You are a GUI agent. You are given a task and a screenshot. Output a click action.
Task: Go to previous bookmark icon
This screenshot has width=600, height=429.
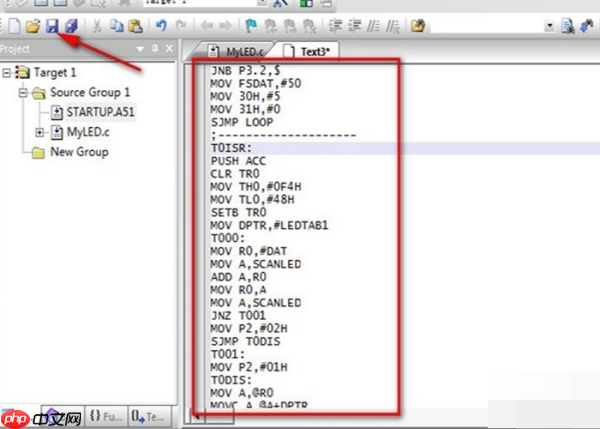(271, 26)
